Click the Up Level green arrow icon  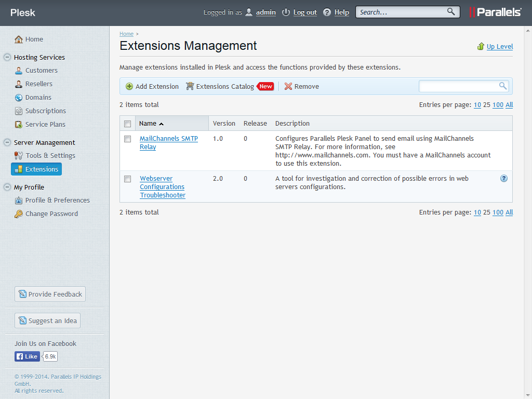(481, 46)
